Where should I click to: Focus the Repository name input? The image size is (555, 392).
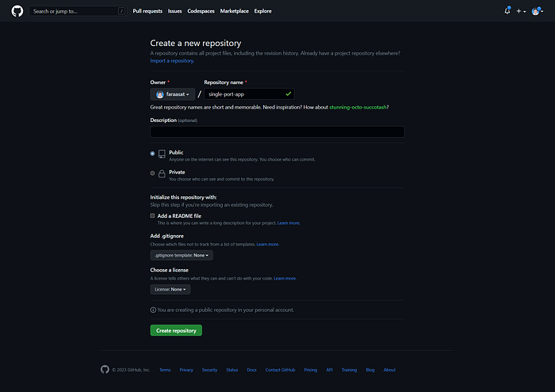click(249, 94)
